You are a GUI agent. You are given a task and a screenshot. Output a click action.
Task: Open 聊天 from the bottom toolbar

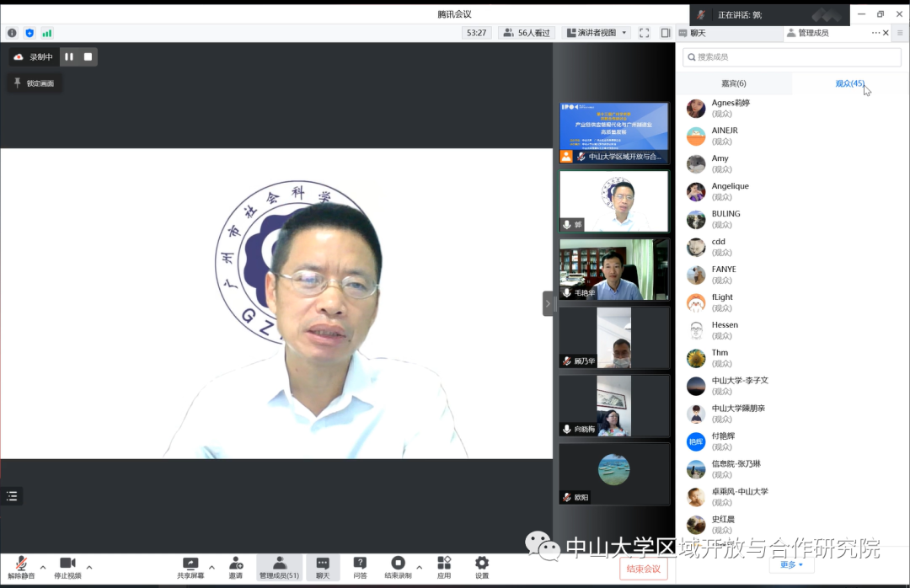tap(323, 568)
